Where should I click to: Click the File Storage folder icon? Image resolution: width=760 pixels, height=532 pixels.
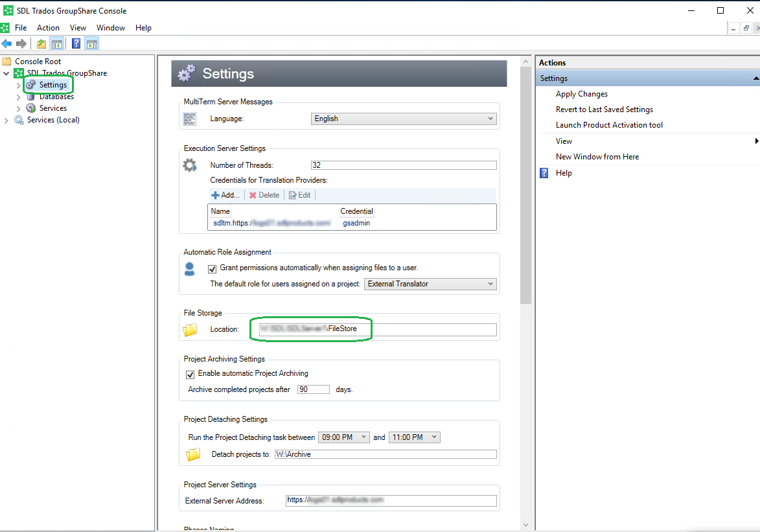tap(190, 330)
